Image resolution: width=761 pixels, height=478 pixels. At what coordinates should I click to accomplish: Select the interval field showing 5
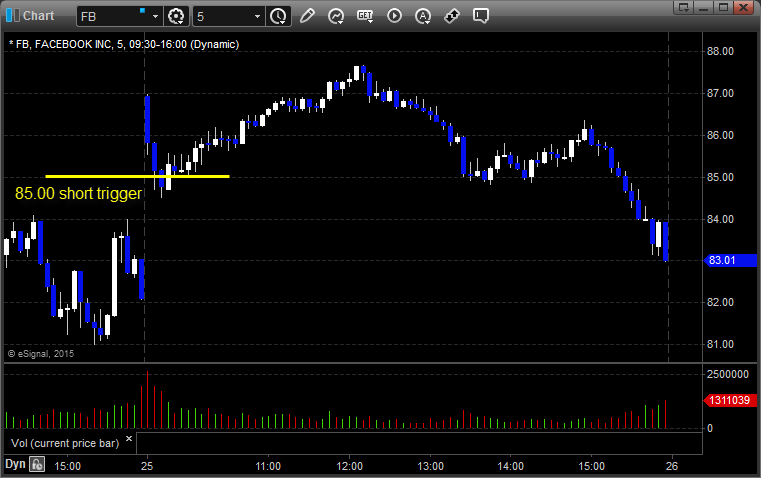click(x=223, y=16)
